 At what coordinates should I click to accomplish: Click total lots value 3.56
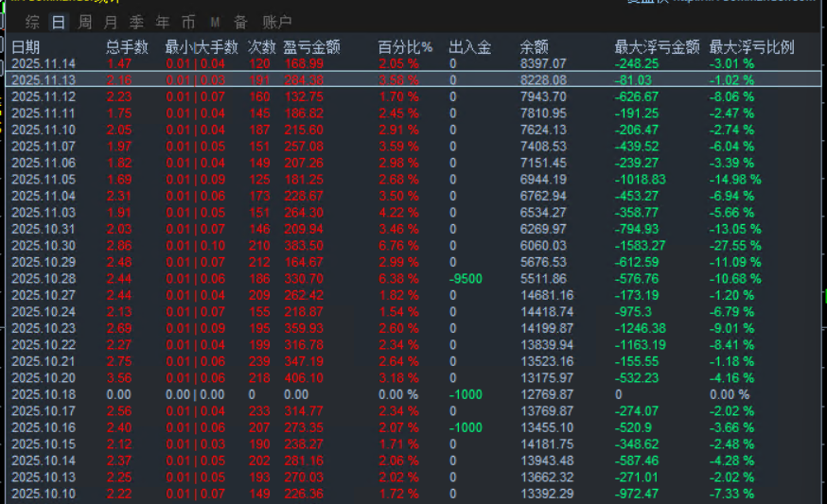(x=119, y=378)
